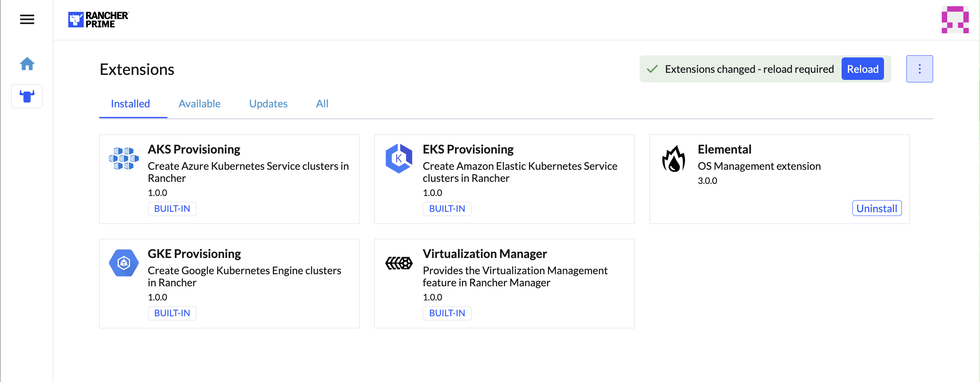The width and height of the screenshot is (980, 382).
Task: Open the Updates tab
Action: pyautogui.click(x=268, y=104)
